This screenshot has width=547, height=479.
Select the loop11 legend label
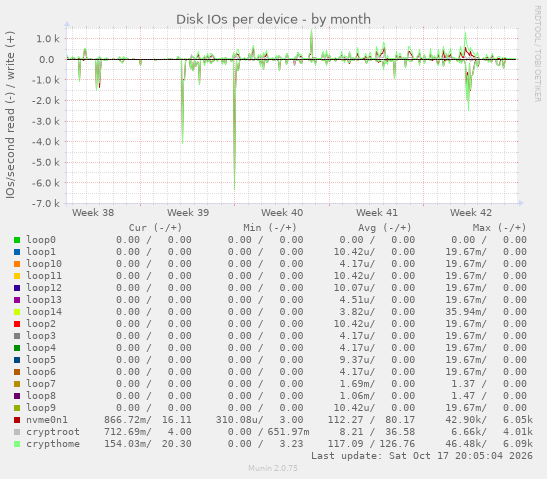click(x=44, y=276)
